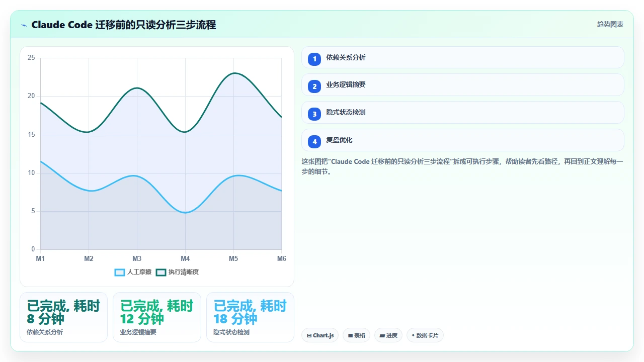Click the 数据卡片 tag
The image size is (644, 362).
tap(425, 335)
